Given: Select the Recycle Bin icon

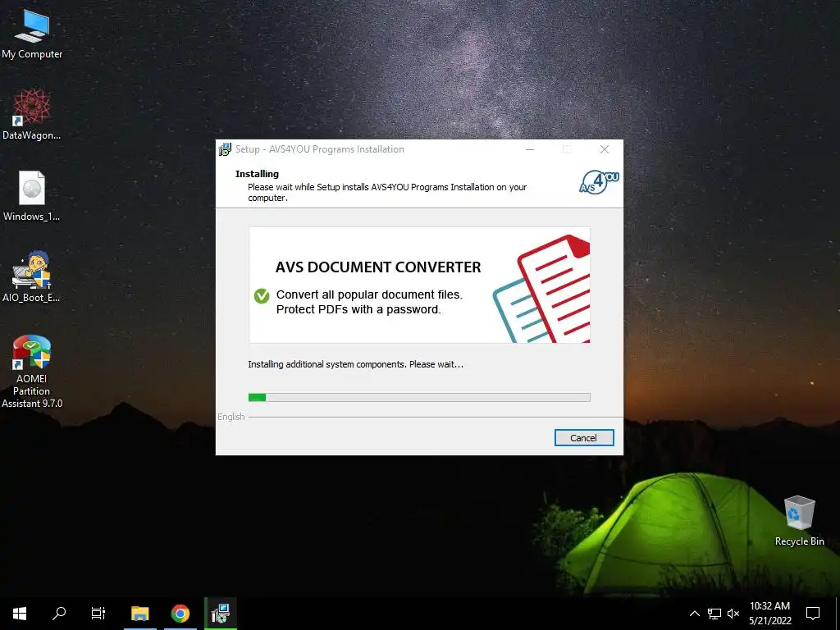Looking at the screenshot, I should click(799, 521).
